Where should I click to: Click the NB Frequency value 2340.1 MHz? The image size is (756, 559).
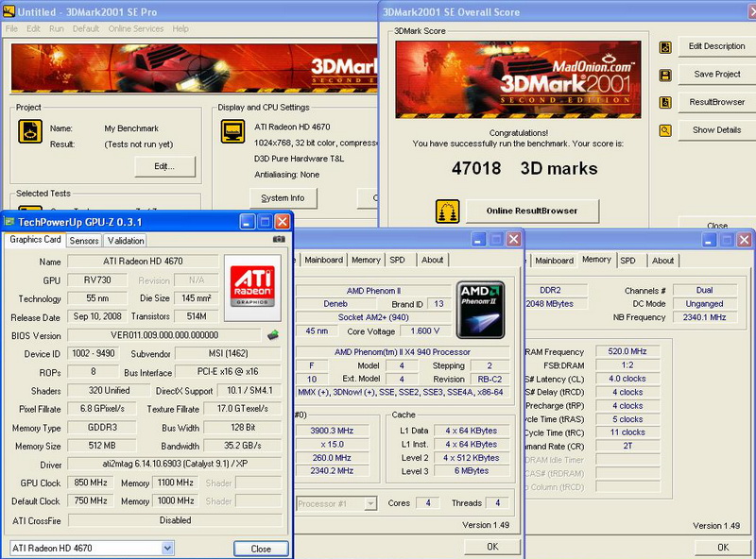coord(705,317)
